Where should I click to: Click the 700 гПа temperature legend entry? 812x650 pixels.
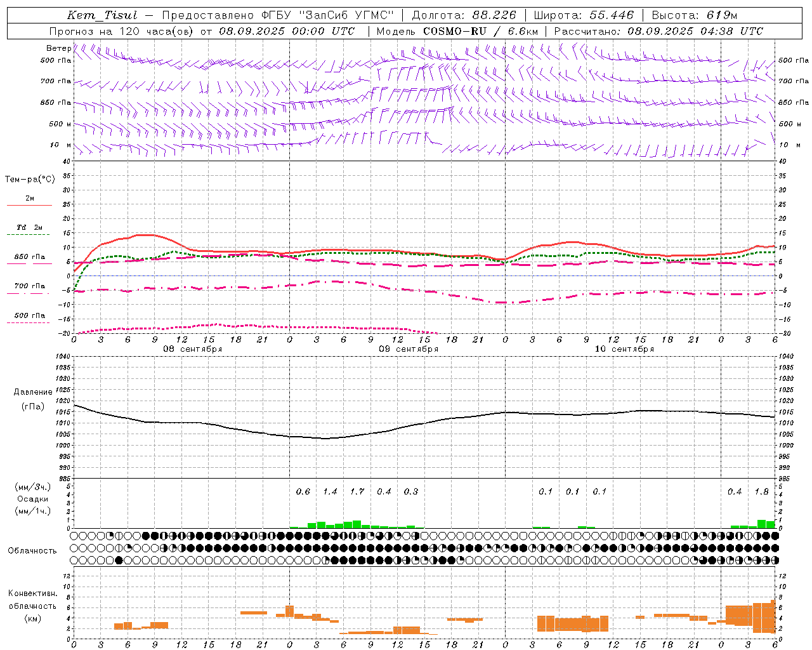tap(30, 286)
